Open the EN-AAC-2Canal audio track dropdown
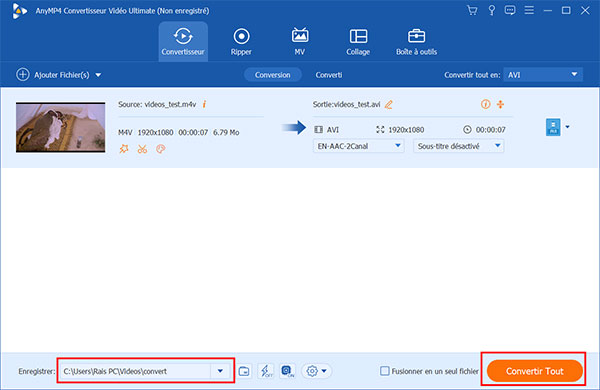Viewport: 600px width, 390px height. click(x=359, y=146)
